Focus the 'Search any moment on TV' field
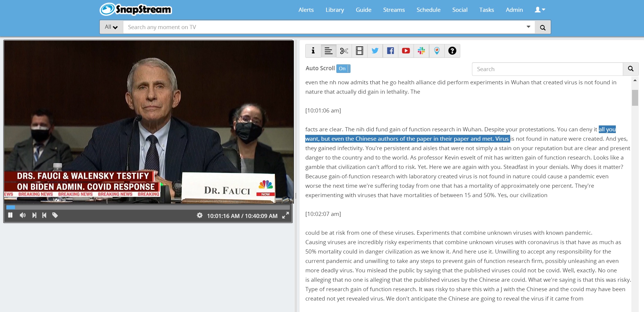The image size is (644, 312). [329, 27]
